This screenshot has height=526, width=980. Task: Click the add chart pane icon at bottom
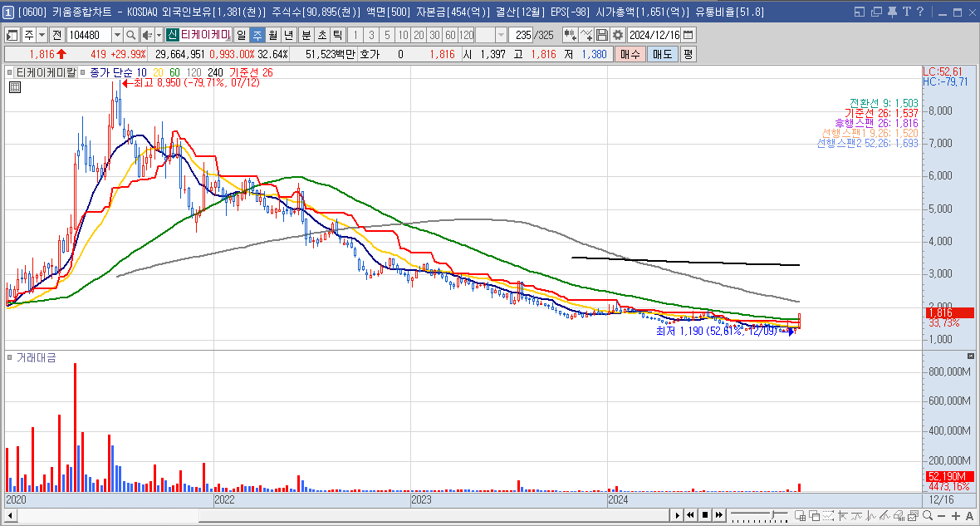pos(800,515)
